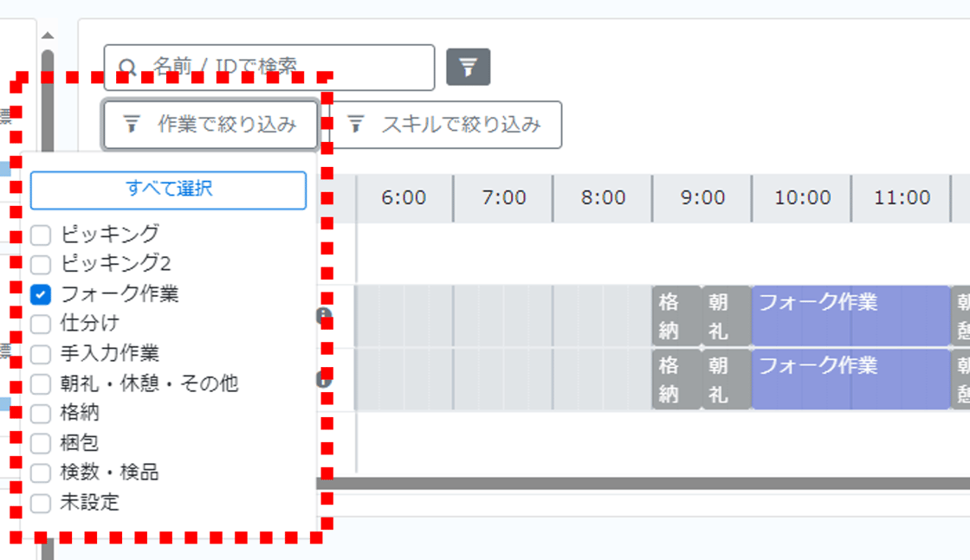Click the info icon beside second schedule row
The width and height of the screenshot is (970, 560).
pos(324,379)
